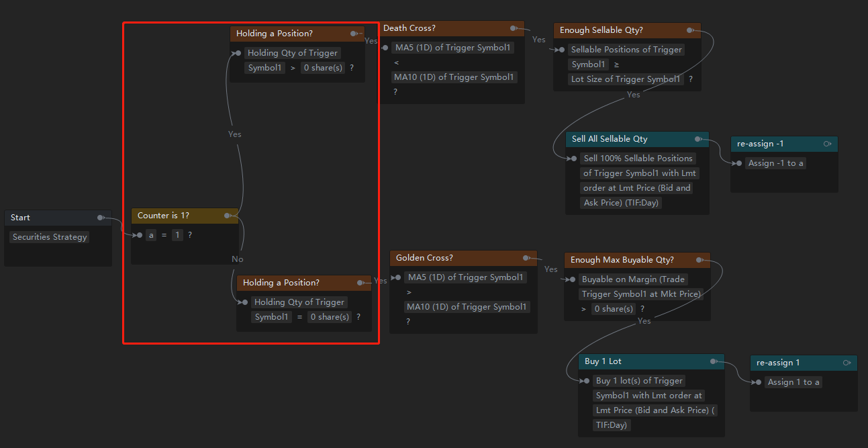Click the output port of Golden Cross? node
Screen dimensions: 868x448
tap(526, 258)
